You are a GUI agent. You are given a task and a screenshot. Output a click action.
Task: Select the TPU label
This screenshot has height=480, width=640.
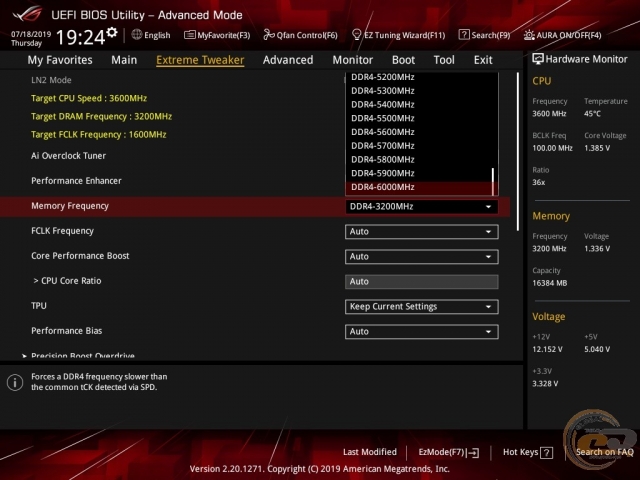[39, 306]
